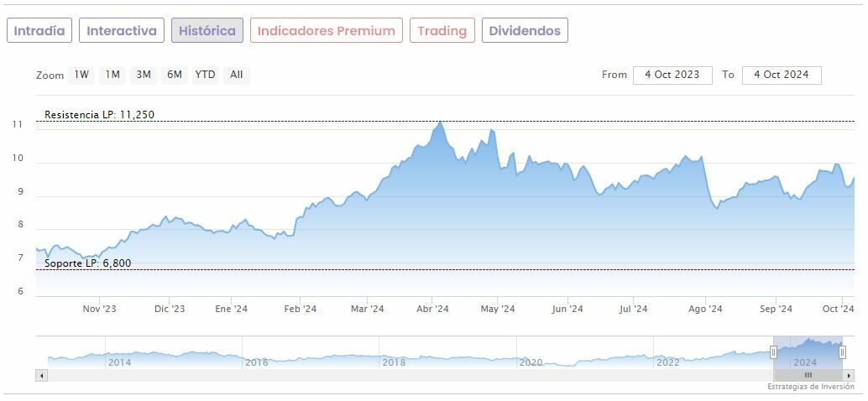Set zoom range to 1M
This screenshot has height=401, width=868.
[112, 75]
